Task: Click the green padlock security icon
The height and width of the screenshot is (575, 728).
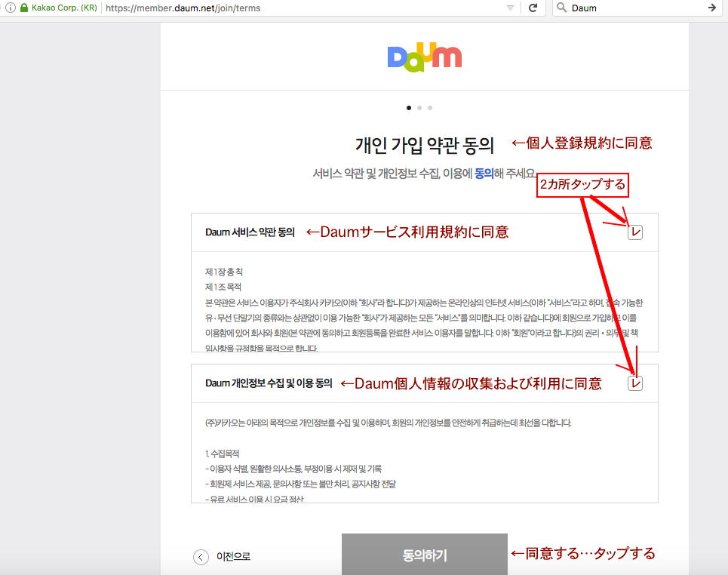Action: 24,8
